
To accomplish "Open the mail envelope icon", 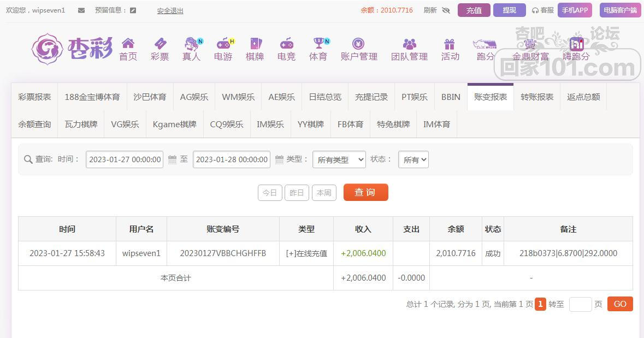I will (81, 10).
